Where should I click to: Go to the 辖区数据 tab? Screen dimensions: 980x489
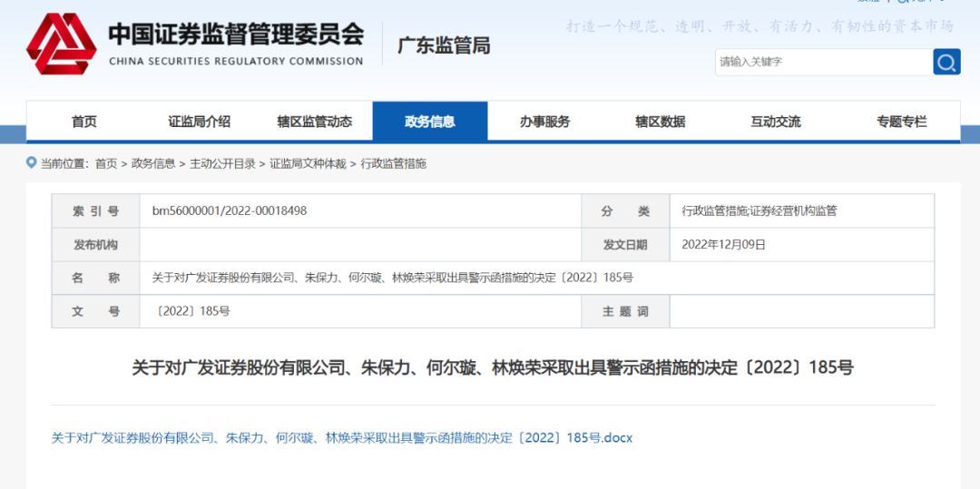(x=661, y=122)
